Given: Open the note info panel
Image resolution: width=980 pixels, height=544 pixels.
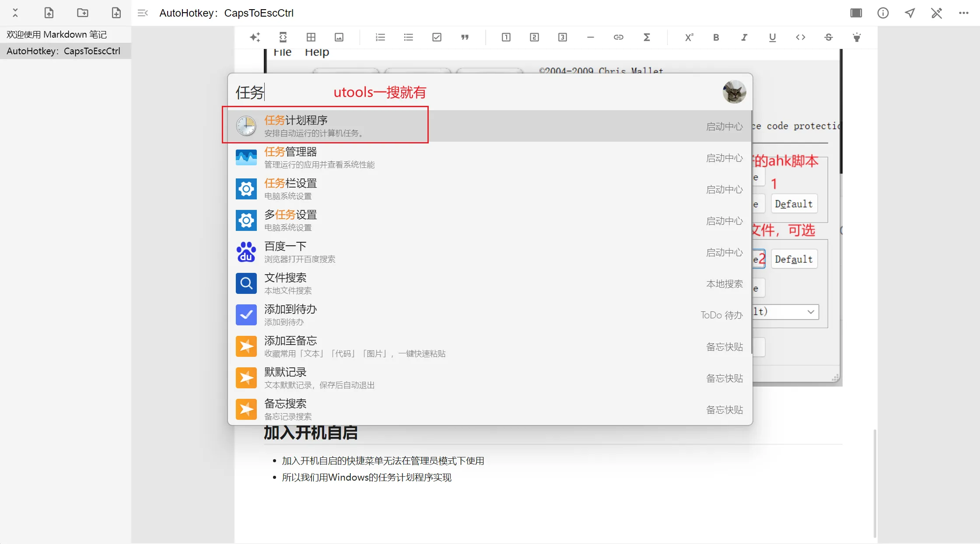Looking at the screenshot, I should coord(883,13).
